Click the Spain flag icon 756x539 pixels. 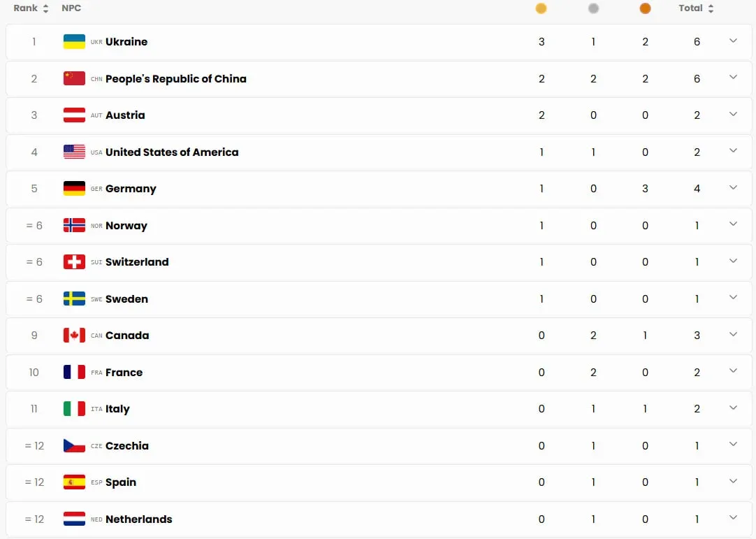[74, 482]
